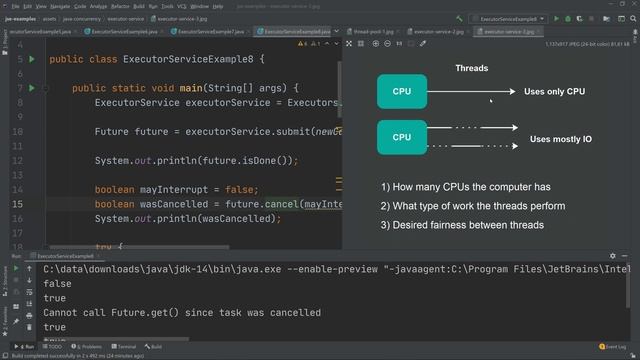Image resolution: width=640 pixels, height=360 pixels.
Task: Open the VCS menu
Action: click(182, 6)
